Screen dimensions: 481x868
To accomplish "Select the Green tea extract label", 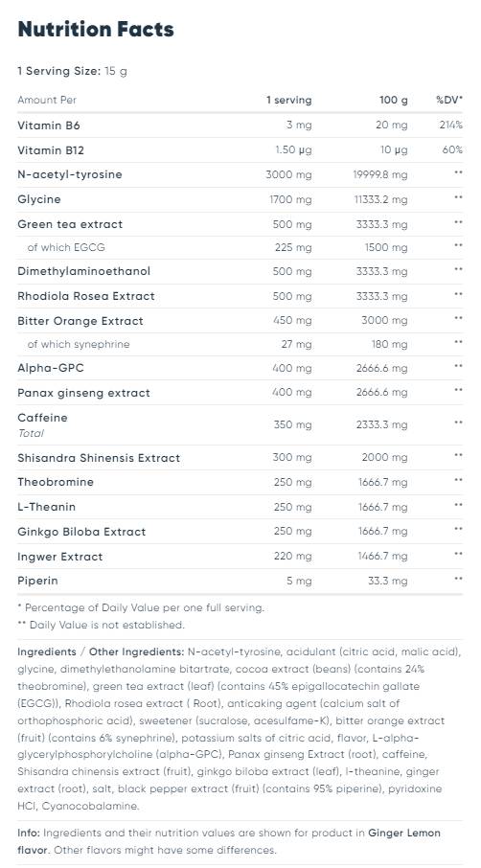I will [70, 224].
